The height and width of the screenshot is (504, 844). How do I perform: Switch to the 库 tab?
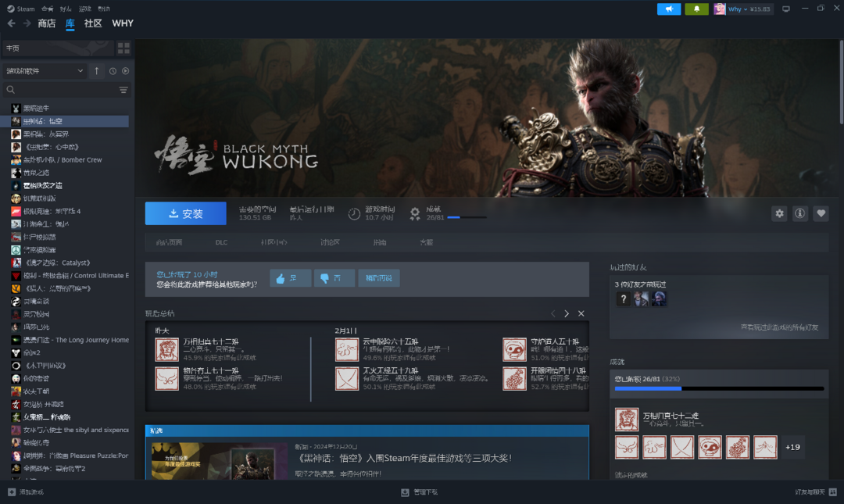point(70,23)
